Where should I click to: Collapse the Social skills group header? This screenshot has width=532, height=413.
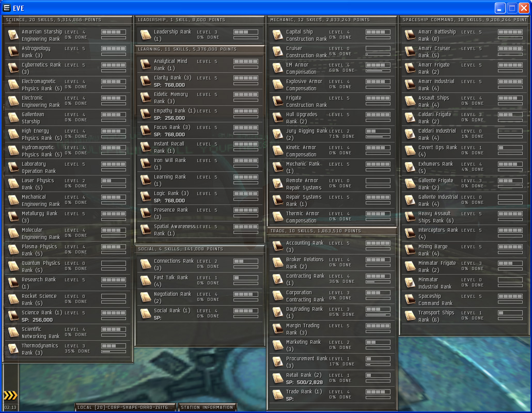(x=200, y=249)
